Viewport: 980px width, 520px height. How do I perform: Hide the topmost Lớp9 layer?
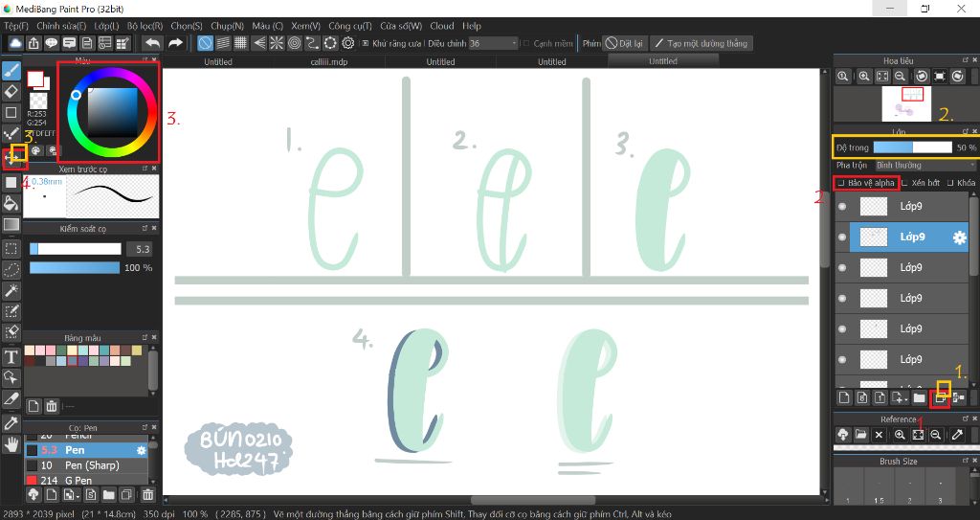842,206
